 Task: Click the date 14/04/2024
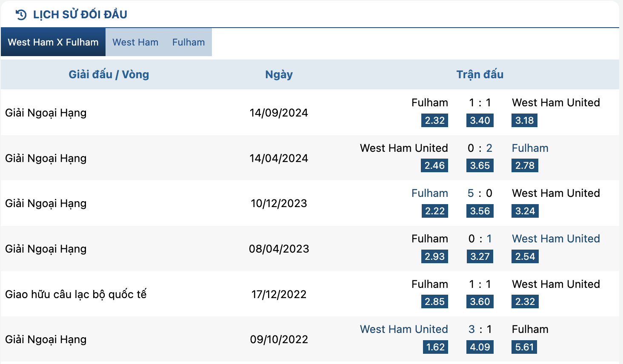279,158
